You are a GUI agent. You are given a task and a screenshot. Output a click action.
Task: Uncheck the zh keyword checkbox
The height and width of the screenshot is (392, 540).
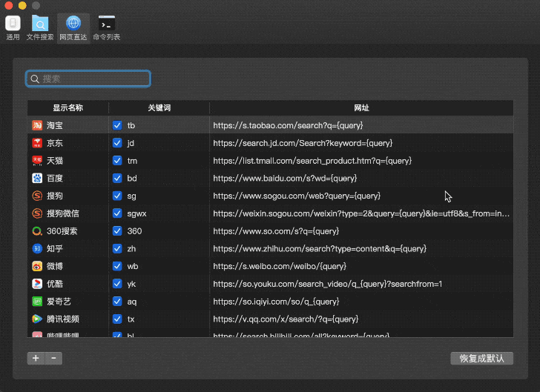(x=117, y=248)
